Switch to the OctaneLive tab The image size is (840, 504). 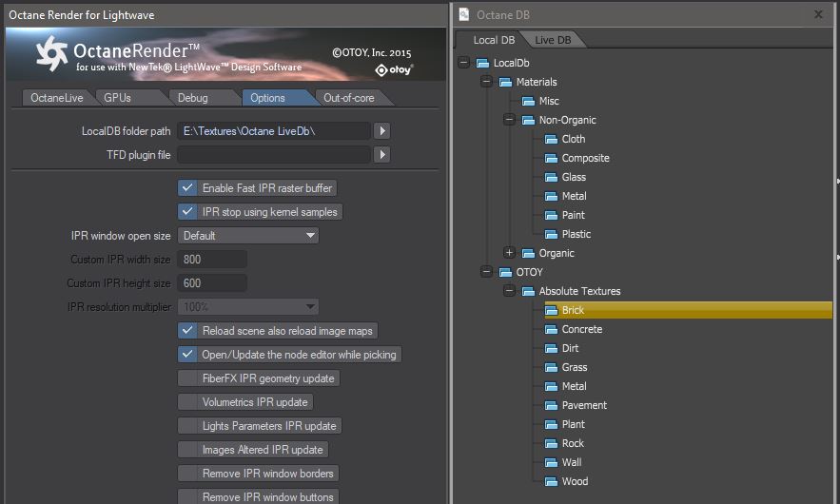coord(57,98)
